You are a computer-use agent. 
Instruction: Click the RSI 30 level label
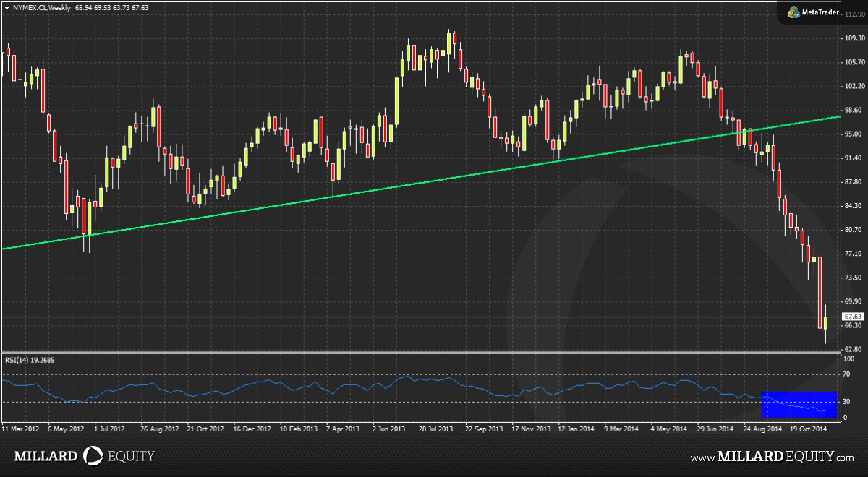(x=847, y=401)
